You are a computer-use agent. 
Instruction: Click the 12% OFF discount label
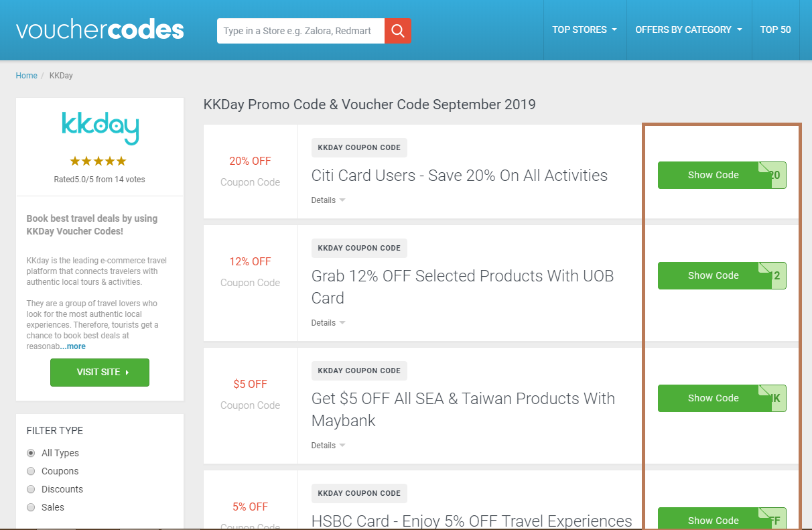250,261
